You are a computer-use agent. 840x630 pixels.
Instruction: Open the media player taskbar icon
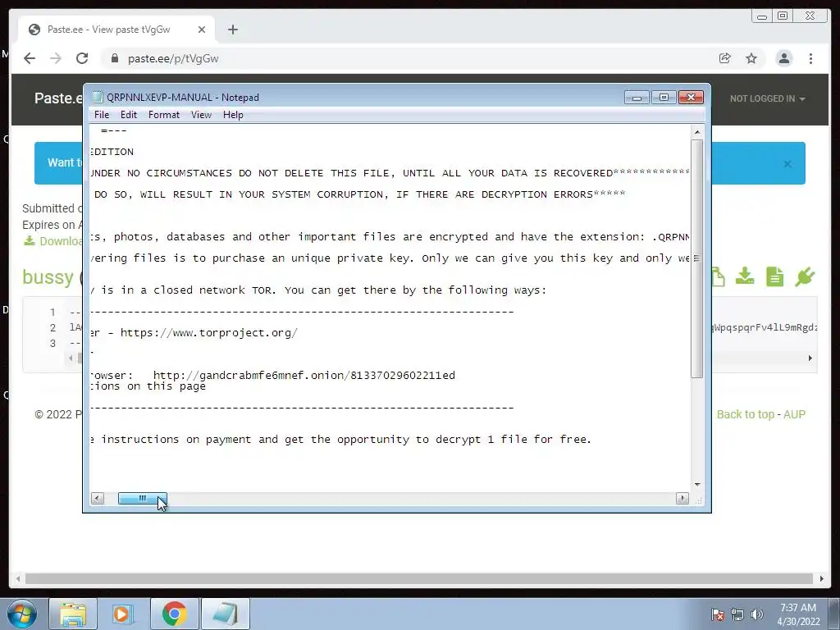coord(122,614)
